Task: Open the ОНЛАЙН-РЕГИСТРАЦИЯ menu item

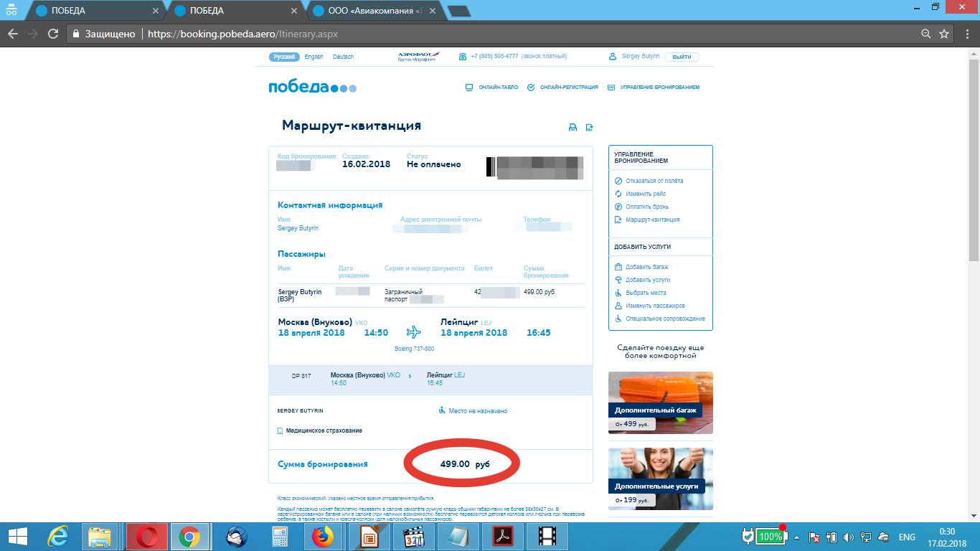Action: (x=569, y=88)
